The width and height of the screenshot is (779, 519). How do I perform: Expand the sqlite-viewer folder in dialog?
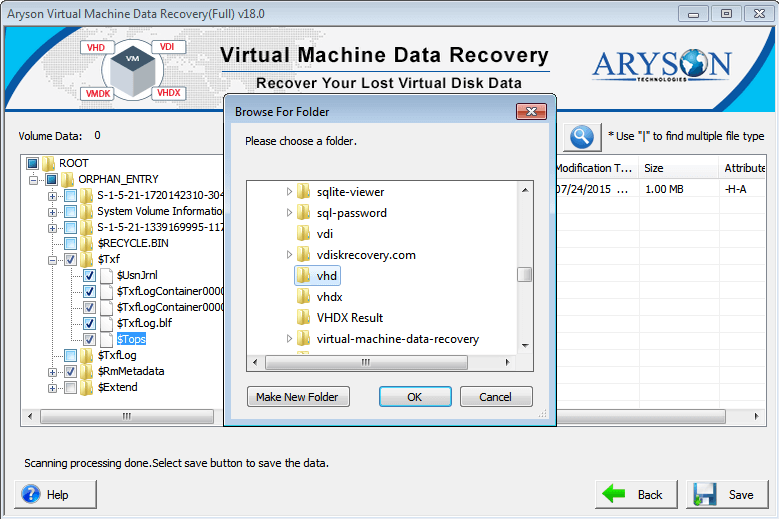coord(289,192)
